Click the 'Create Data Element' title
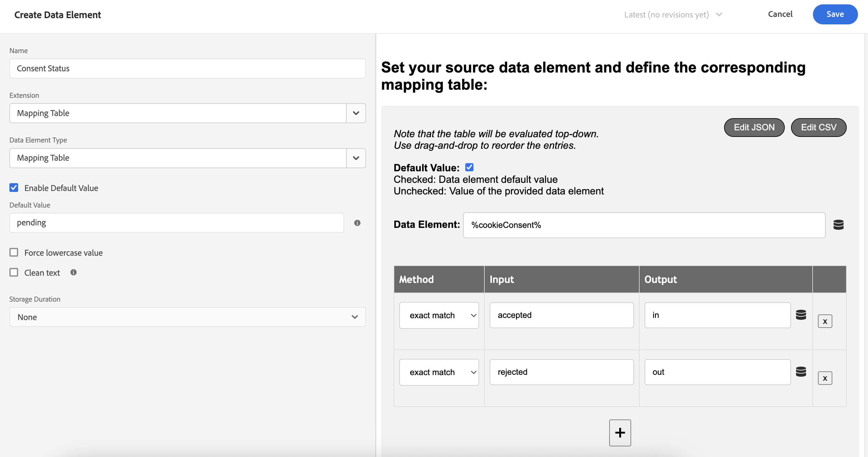 (x=58, y=15)
